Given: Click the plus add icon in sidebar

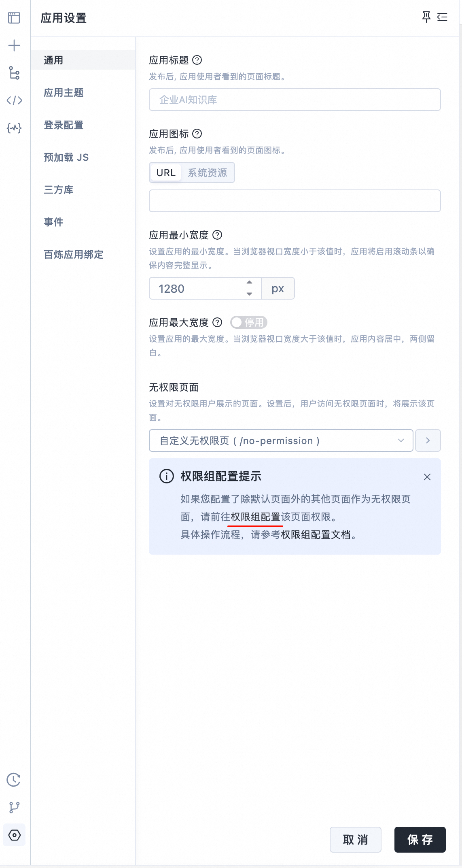Looking at the screenshot, I should 14,45.
